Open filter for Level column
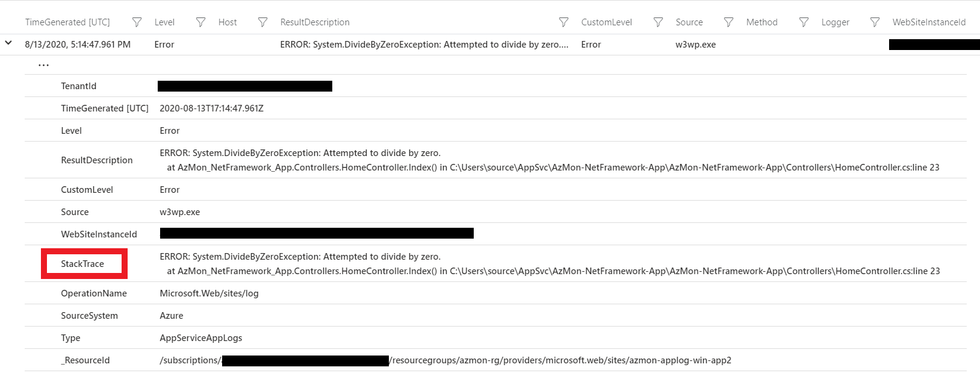Viewport: 980px width, 376px height. [200, 22]
